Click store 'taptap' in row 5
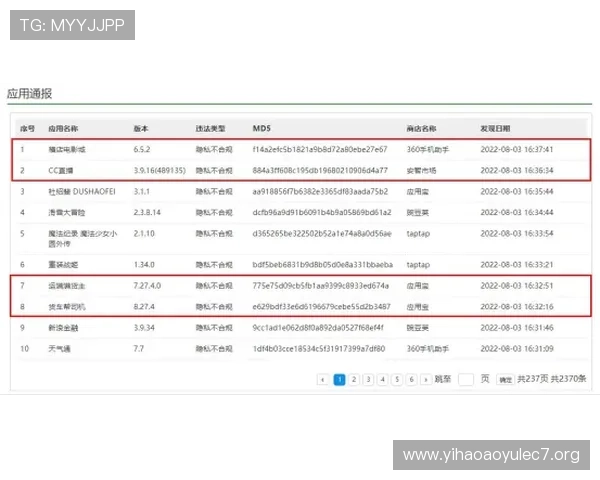 (418, 233)
